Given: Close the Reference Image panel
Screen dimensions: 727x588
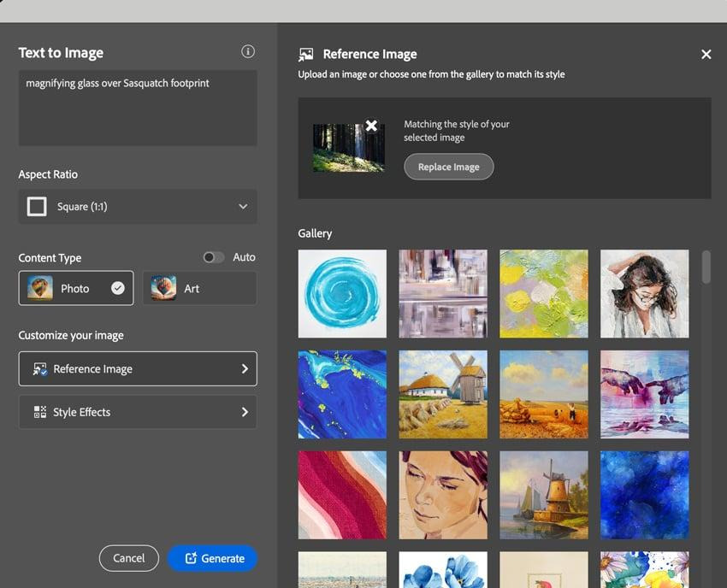Looking at the screenshot, I should [x=706, y=54].
